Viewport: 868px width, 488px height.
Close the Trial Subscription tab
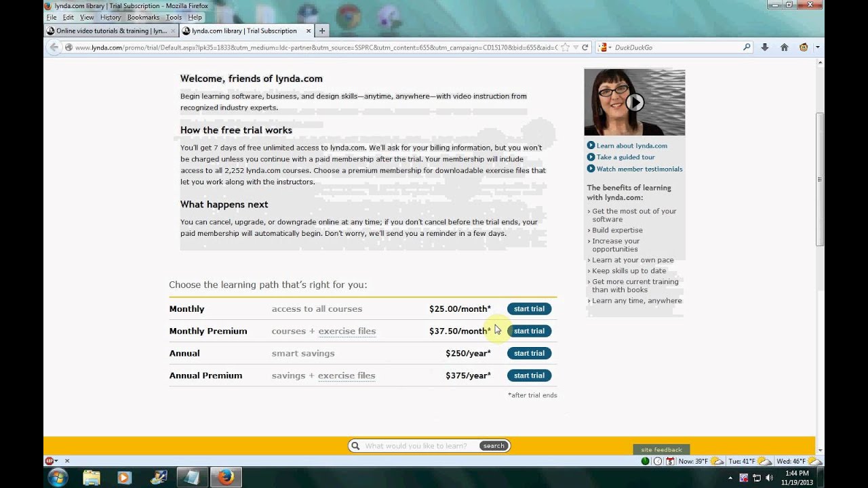(x=308, y=30)
